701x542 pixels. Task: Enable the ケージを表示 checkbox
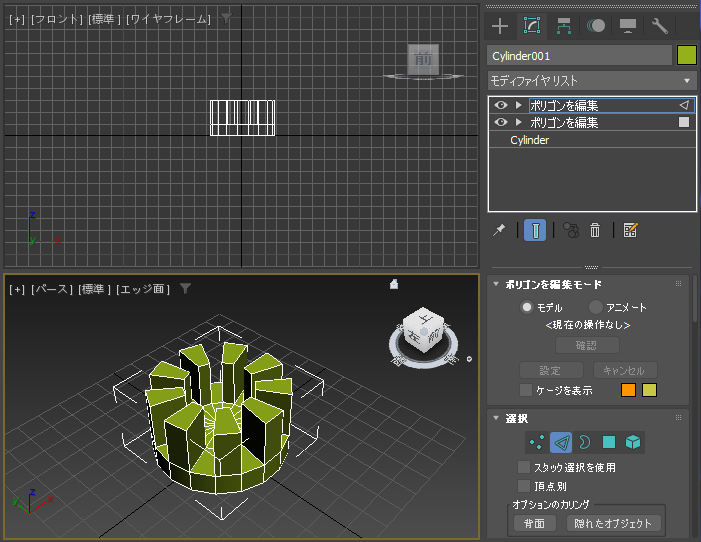[x=526, y=390]
